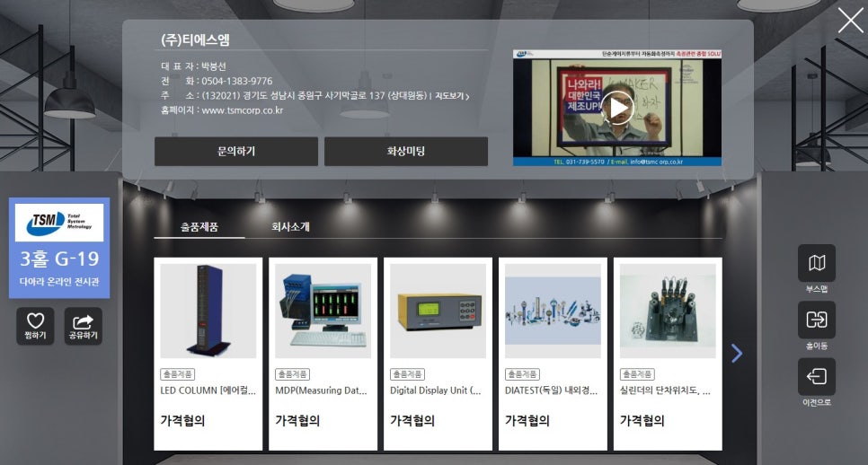The height and width of the screenshot is (465, 868).
Task: Click 출품제품 tag on Digital Display card
Action: [407, 374]
